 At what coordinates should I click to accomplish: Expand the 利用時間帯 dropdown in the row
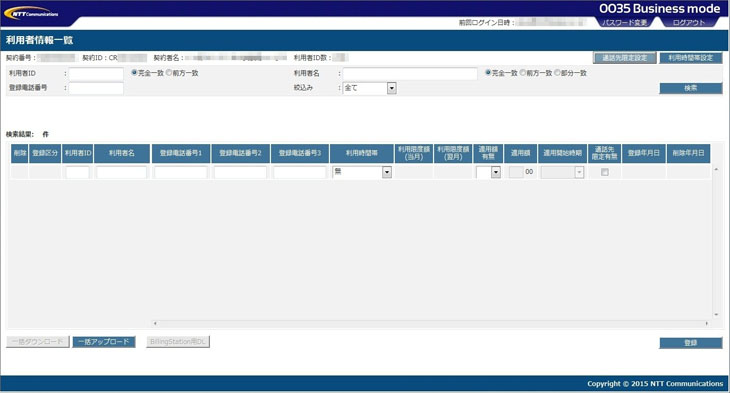coord(362,172)
